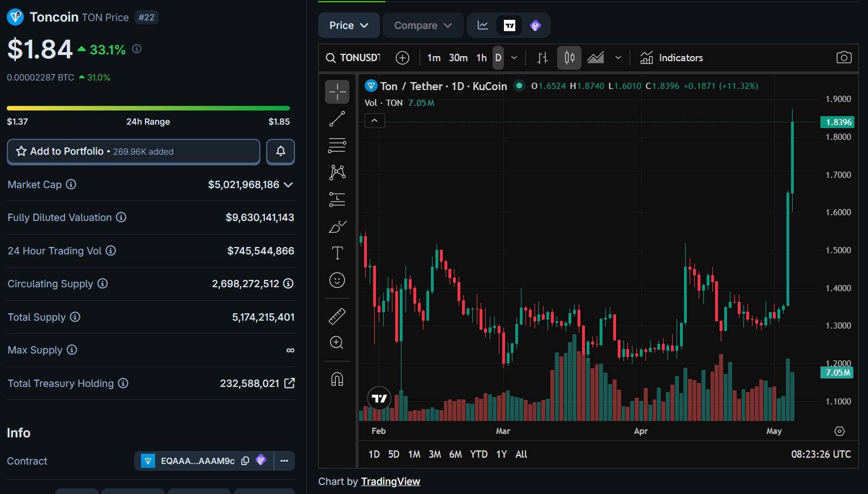Screen dimensions: 868x494
Task: Click the TradingView logo on chart
Action: (x=379, y=398)
